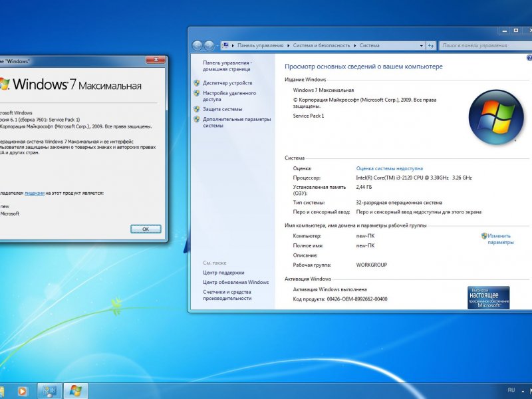Click shield icon next to Диспетчер устройств
Viewport: 532px width, 399px height.
coord(197,82)
